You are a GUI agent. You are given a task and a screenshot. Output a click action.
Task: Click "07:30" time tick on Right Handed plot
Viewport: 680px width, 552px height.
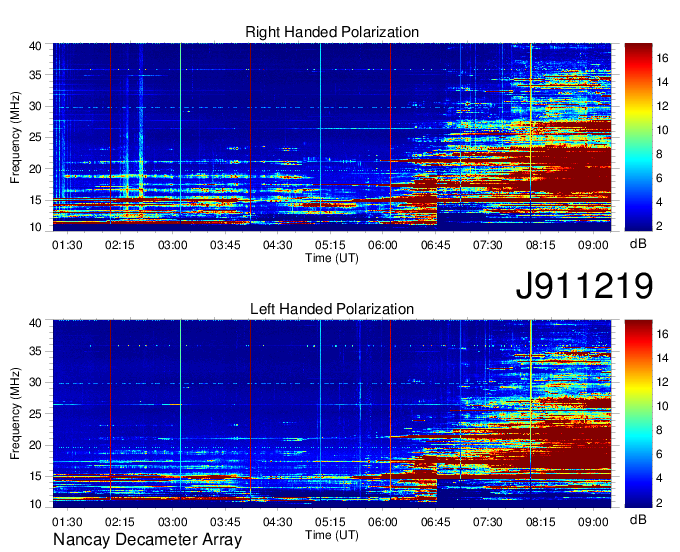pos(487,245)
